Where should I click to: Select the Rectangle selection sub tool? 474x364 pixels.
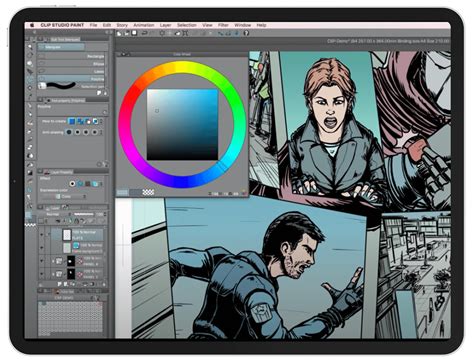tap(71, 56)
